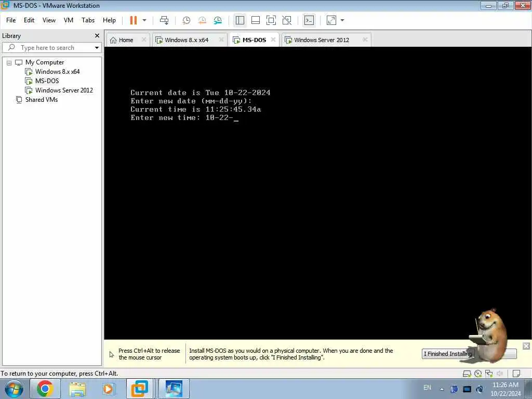
Task: Open the library search filter dropdown
Action: [x=97, y=48]
